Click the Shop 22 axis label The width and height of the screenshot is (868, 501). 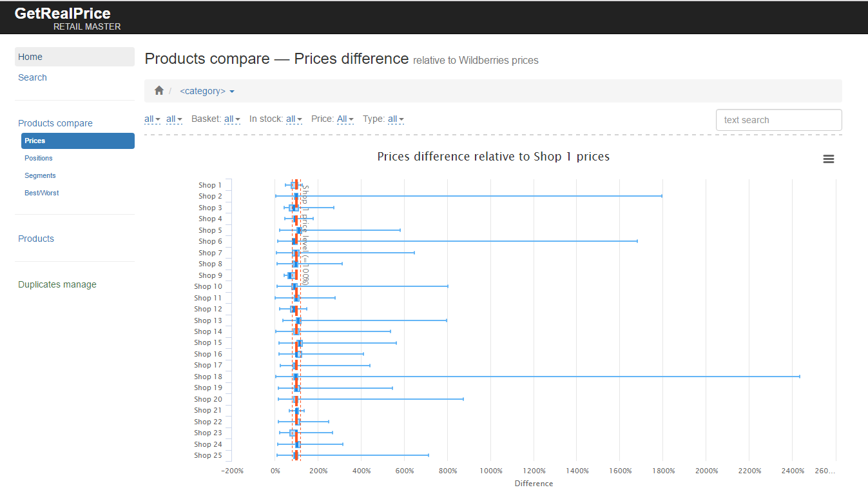[208, 422]
